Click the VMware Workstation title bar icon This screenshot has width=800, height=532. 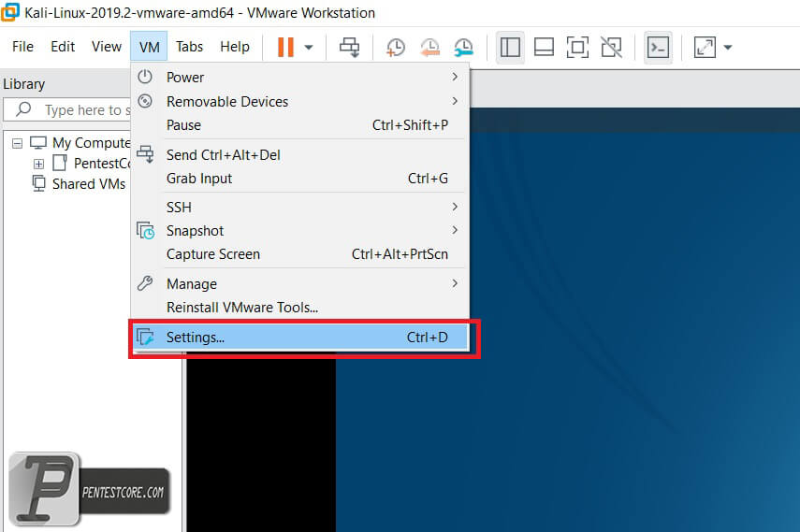10,12
